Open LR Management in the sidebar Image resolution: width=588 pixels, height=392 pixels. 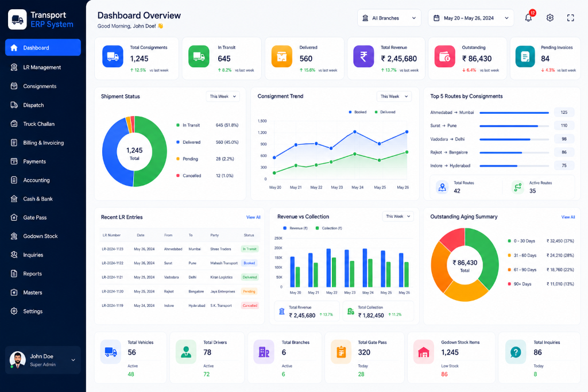[x=43, y=67]
